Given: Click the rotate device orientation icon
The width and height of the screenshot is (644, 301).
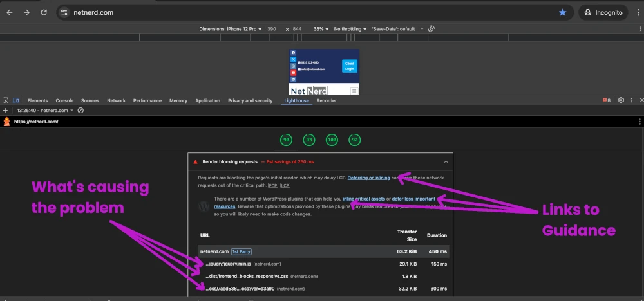Looking at the screenshot, I should (x=431, y=29).
